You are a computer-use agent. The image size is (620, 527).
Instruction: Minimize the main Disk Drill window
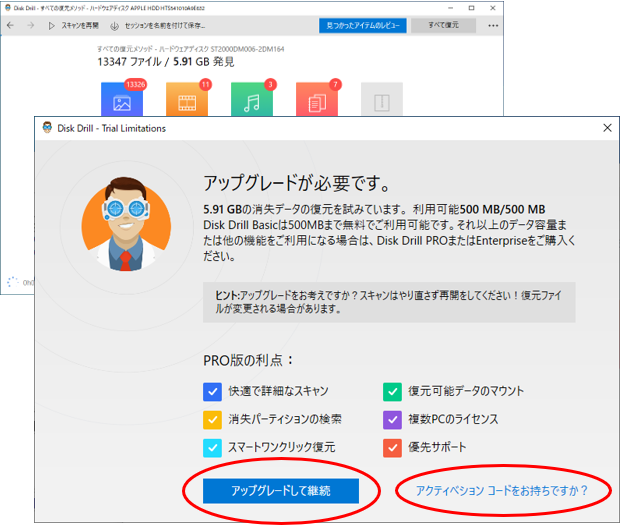point(450,8)
